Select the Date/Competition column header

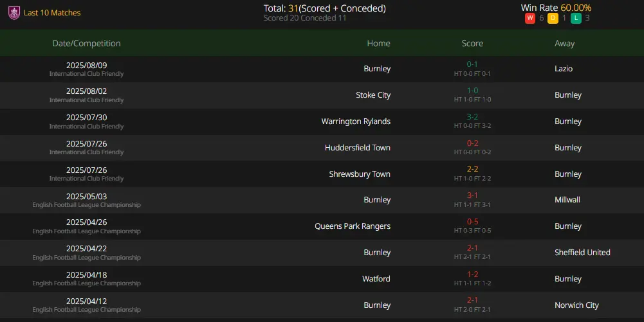point(86,43)
